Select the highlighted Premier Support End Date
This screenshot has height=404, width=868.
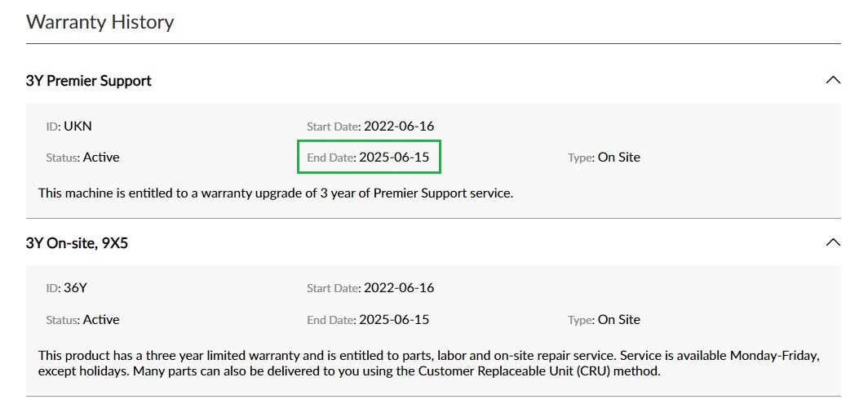tap(369, 158)
